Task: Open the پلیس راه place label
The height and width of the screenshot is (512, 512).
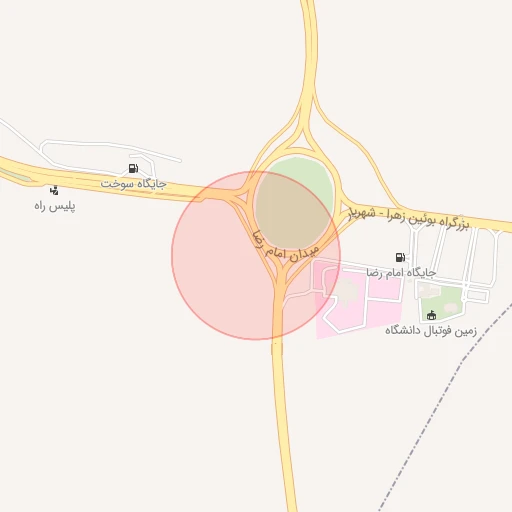Action: tap(55, 206)
